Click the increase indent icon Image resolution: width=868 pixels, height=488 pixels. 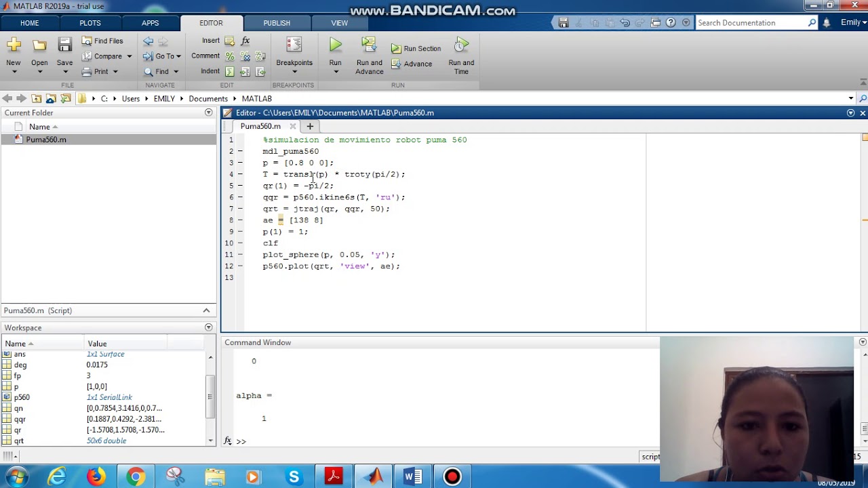pyautogui.click(x=245, y=72)
